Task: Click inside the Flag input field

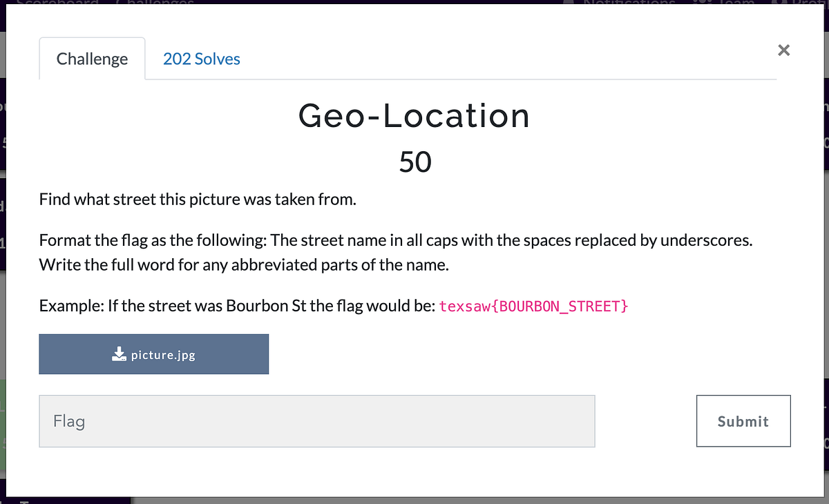Action: coord(316,420)
